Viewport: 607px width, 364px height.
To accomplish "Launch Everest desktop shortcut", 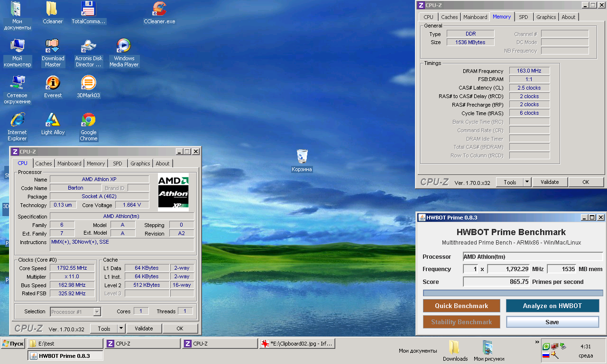I will (x=53, y=87).
